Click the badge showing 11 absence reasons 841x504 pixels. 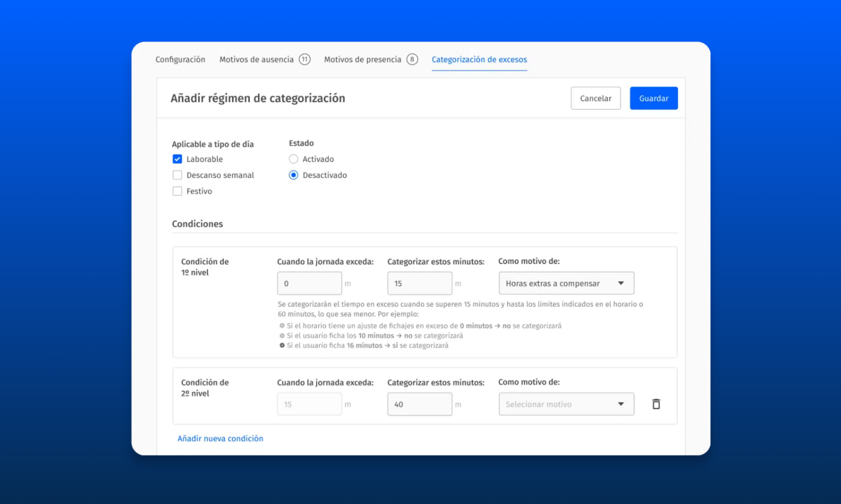[304, 59]
